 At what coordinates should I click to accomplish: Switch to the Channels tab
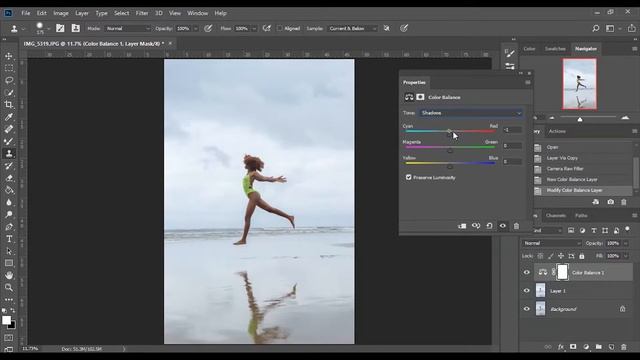(x=556, y=216)
